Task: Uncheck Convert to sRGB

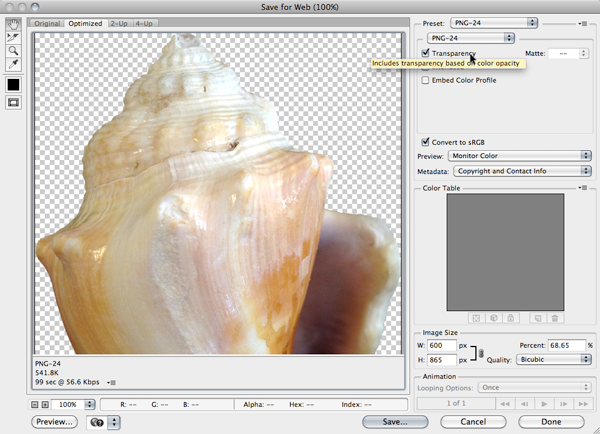Action: (426, 141)
